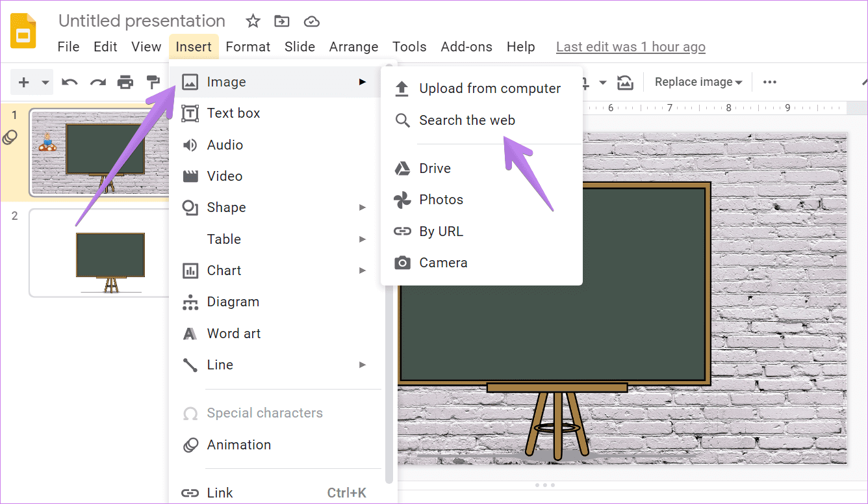Click the new slide plus button
Image resolution: width=868 pixels, height=504 pixels.
point(24,82)
